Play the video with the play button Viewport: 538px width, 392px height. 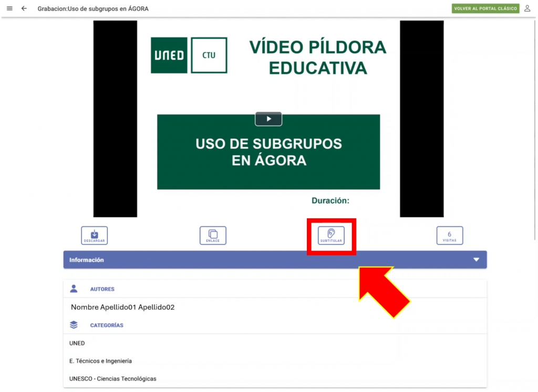click(x=268, y=119)
